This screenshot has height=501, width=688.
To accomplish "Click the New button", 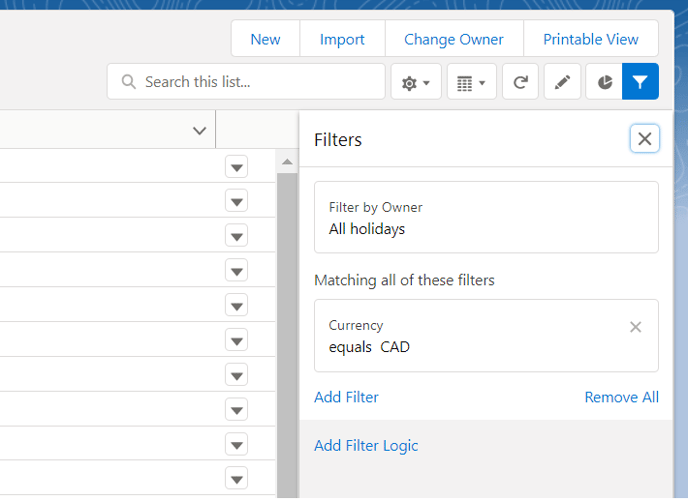I will pos(265,39).
